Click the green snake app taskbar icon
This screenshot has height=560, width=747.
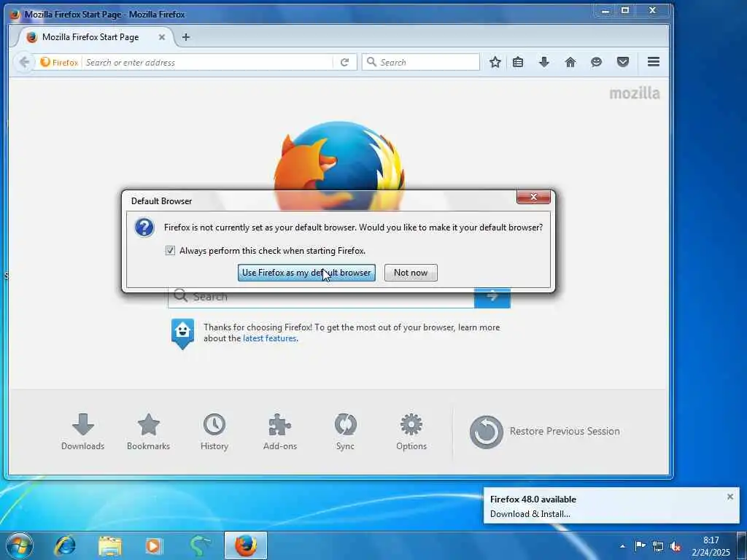pos(200,545)
